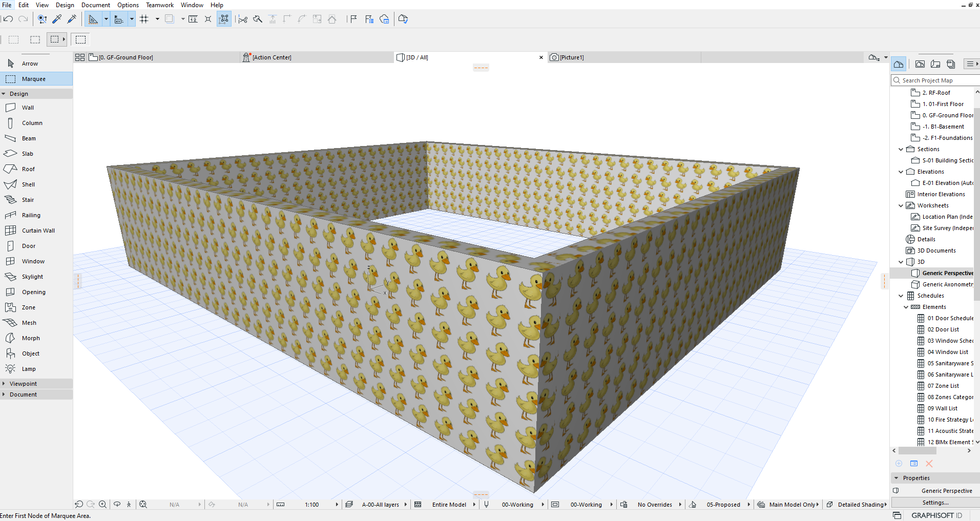The image size is (980, 521).
Task: Collapse the Elevations tree node
Action: click(x=901, y=172)
